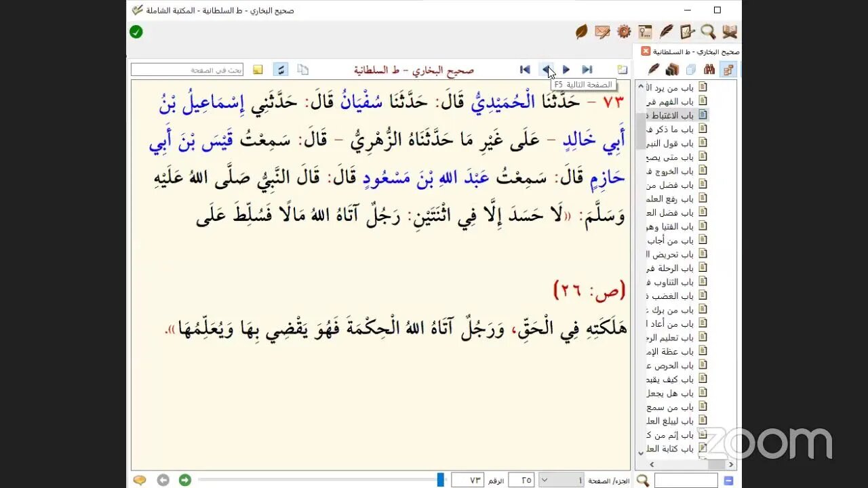Go to the first page arrow

(525, 69)
